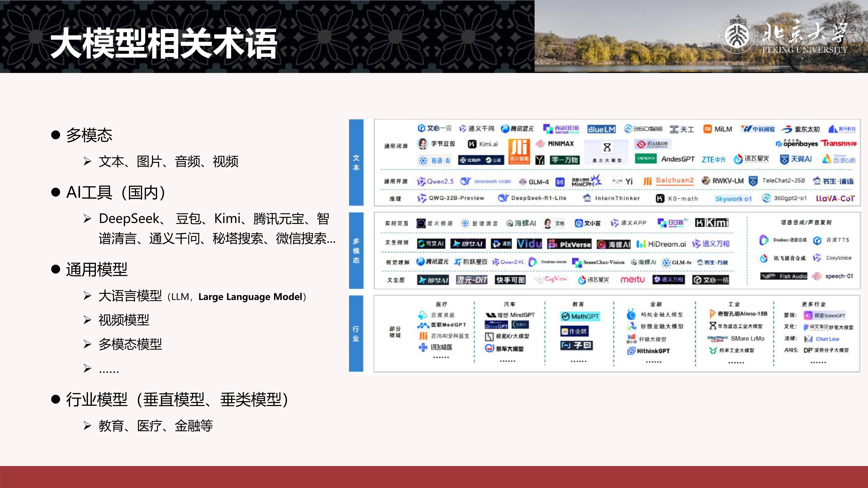Click the 字节豆包 avatar logo

click(436, 144)
